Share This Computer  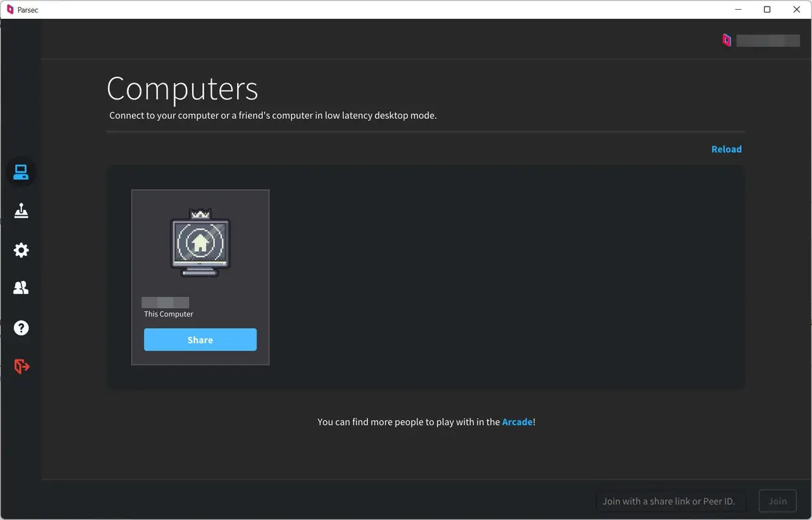point(200,339)
